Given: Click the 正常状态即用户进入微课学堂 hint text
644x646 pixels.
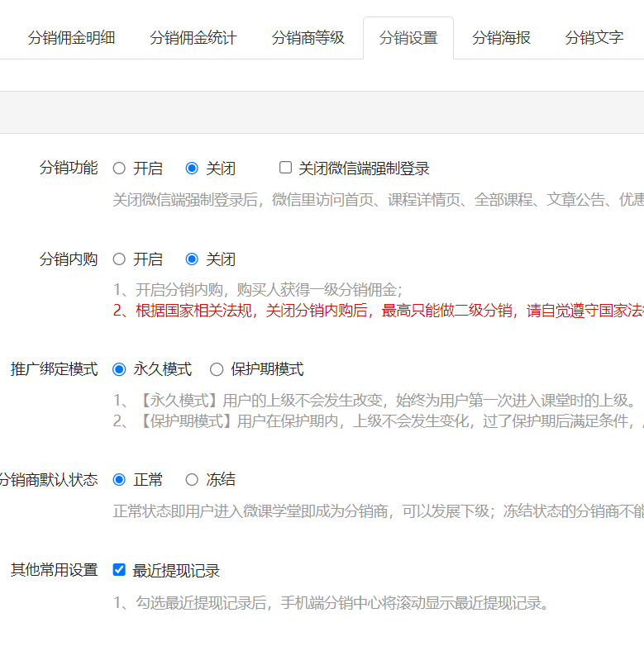Looking at the screenshot, I should tap(378, 511).
